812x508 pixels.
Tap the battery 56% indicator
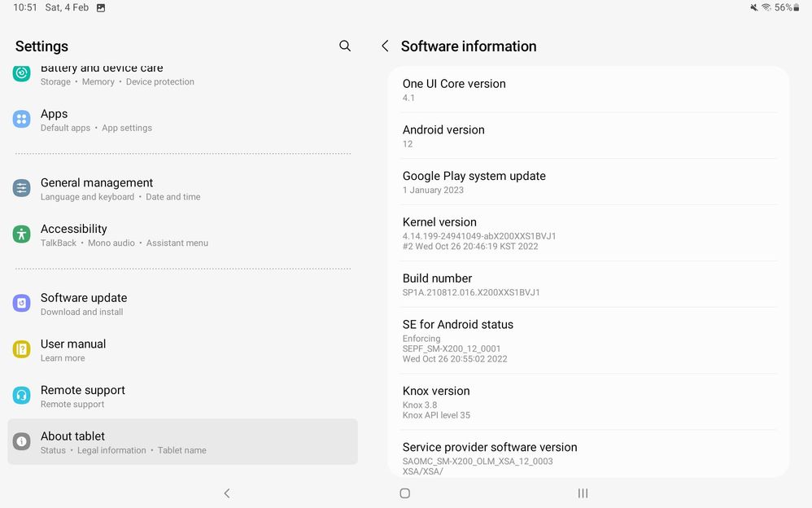(x=787, y=7)
